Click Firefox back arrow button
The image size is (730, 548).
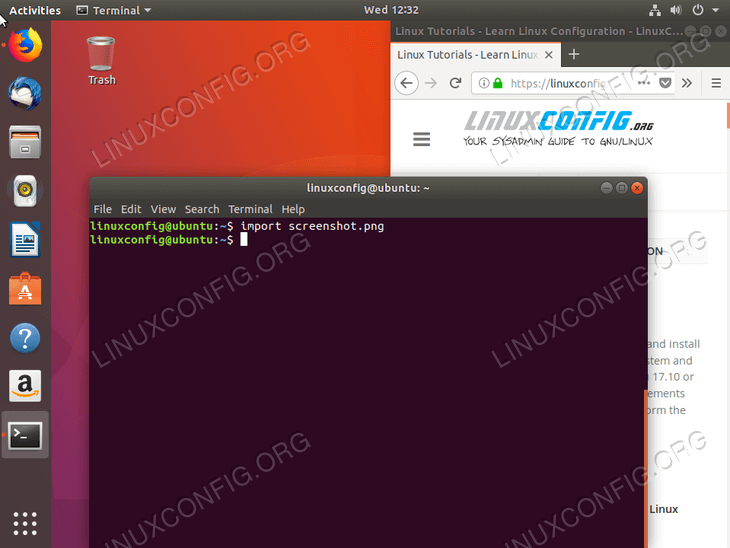coord(406,83)
